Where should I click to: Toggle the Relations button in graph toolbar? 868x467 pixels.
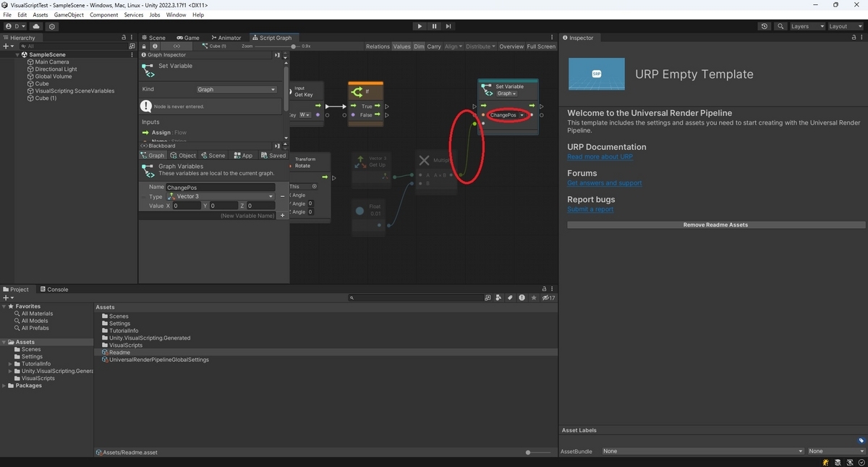pos(378,46)
